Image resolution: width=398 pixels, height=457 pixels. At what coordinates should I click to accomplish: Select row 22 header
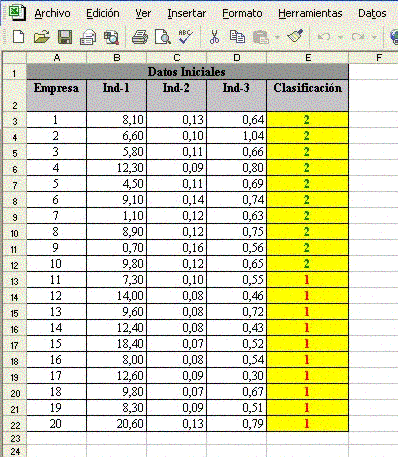coord(14,425)
